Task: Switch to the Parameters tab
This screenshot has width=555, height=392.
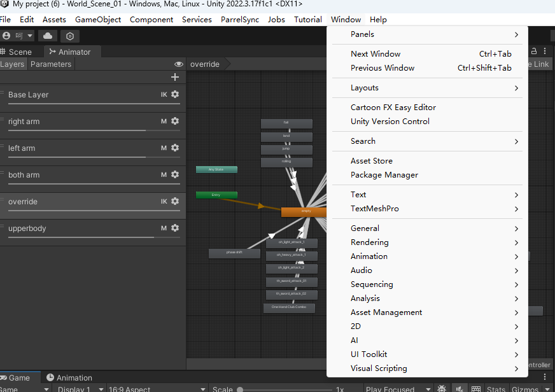Action: pos(51,64)
